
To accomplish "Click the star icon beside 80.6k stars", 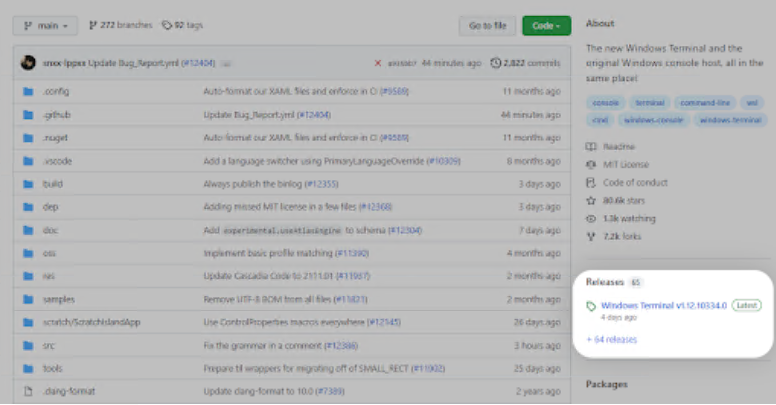I will [x=591, y=201].
